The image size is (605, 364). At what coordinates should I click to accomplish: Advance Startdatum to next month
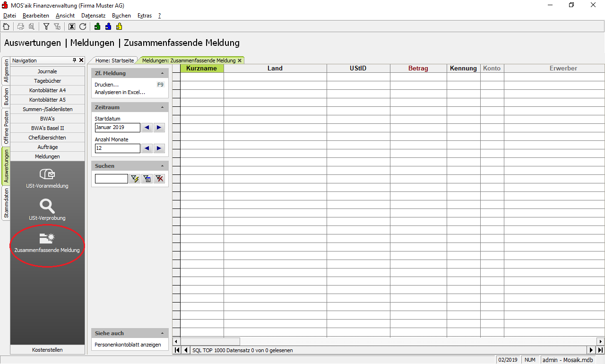[x=159, y=128]
